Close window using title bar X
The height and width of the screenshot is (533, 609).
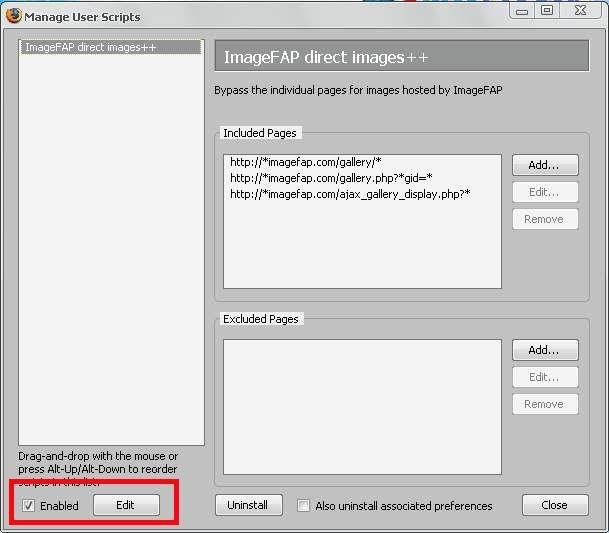pos(581,10)
